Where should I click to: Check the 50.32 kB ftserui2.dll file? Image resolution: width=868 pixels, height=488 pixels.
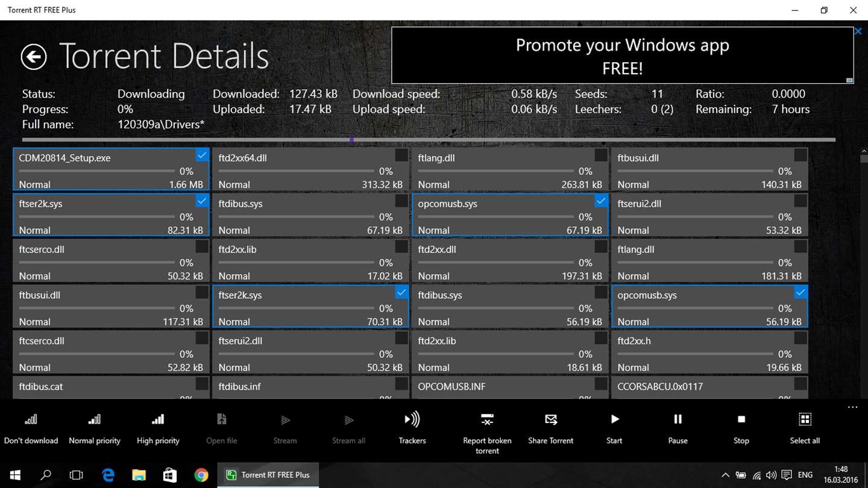(x=401, y=339)
